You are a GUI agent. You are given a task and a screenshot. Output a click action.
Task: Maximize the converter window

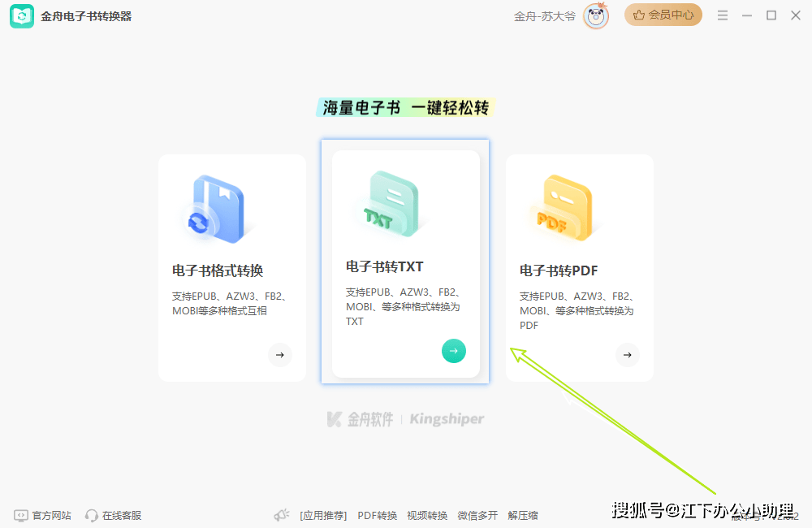771,15
